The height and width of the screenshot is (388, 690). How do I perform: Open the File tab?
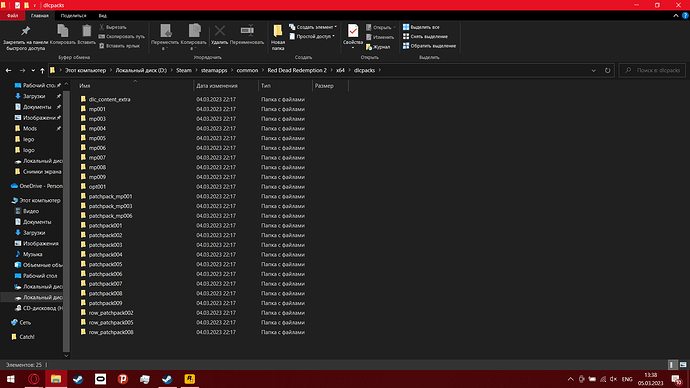coord(12,15)
